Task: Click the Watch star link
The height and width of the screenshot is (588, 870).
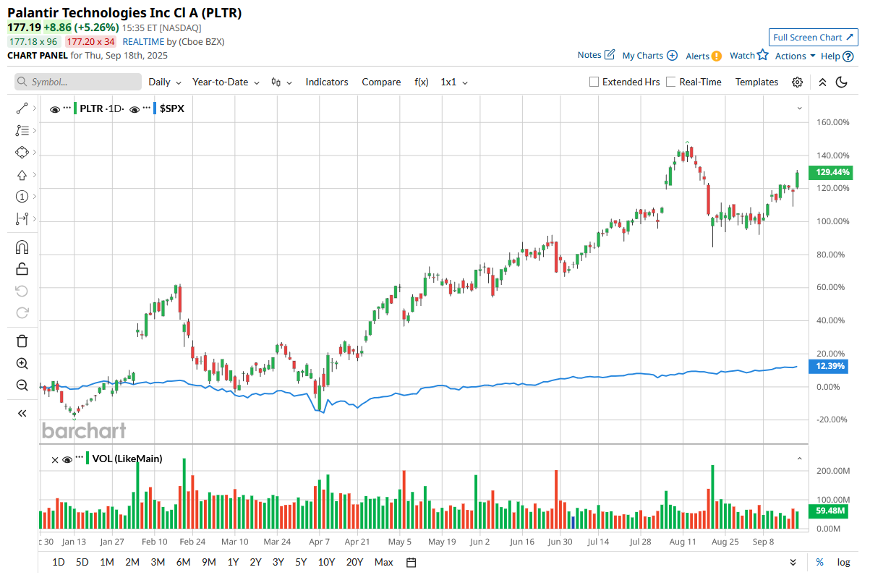Action: tap(749, 55)
